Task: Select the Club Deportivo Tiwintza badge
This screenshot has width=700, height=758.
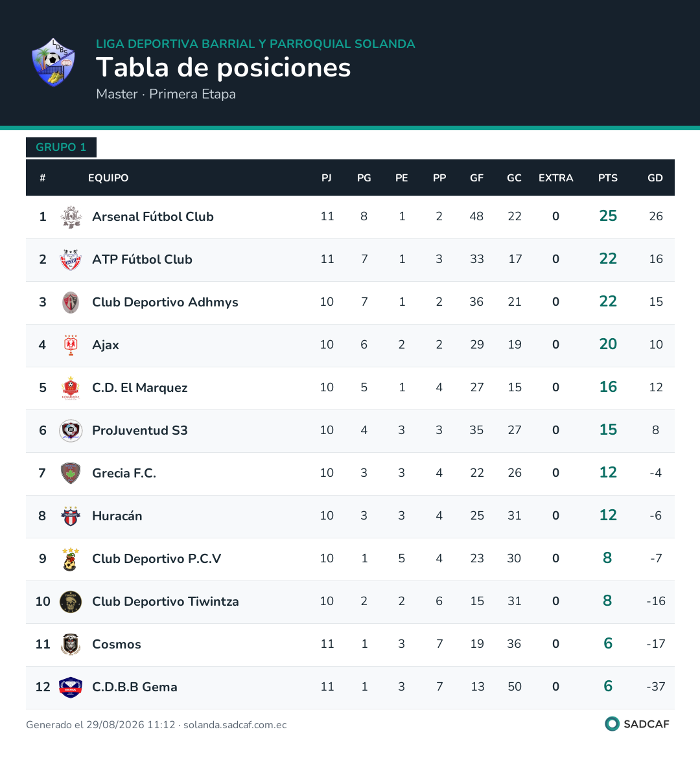Action: click(71, 602)
